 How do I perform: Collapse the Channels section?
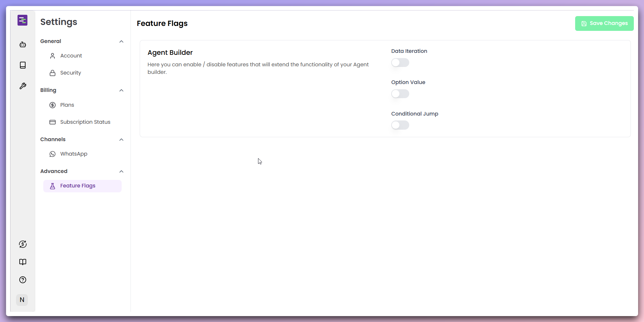click(x=121, y=140)
